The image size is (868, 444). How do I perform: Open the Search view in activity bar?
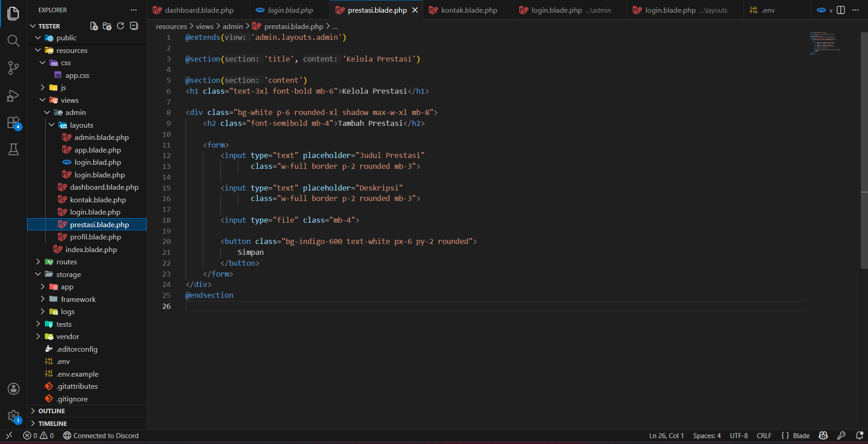[13, 41]
